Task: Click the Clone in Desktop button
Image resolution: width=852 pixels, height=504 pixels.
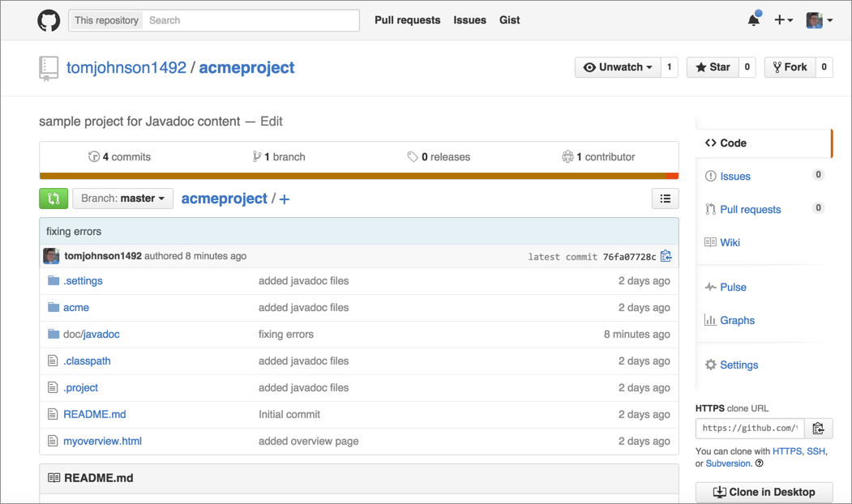Action: pyautogui.click(x=764, y=492)
